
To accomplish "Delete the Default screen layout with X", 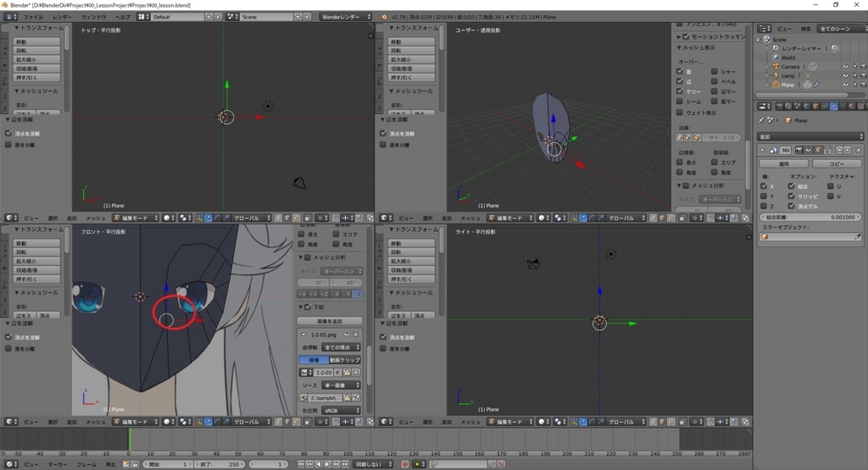I will click(x=218, y=17).
